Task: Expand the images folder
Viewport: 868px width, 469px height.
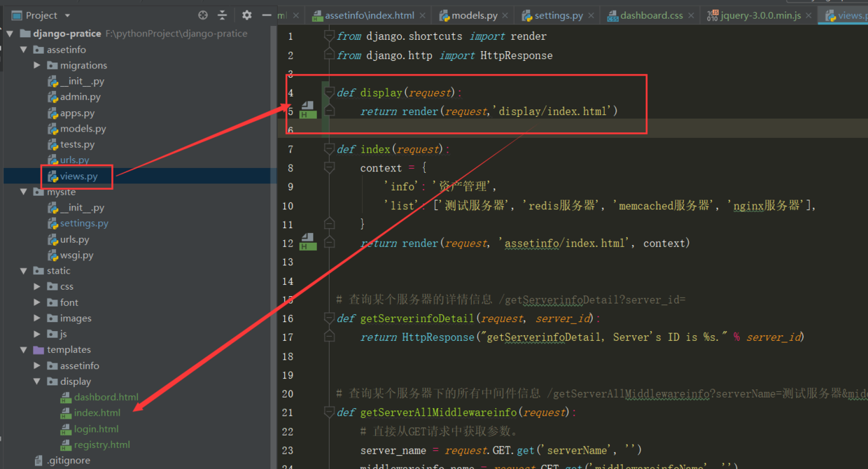Action: [38, 318]
